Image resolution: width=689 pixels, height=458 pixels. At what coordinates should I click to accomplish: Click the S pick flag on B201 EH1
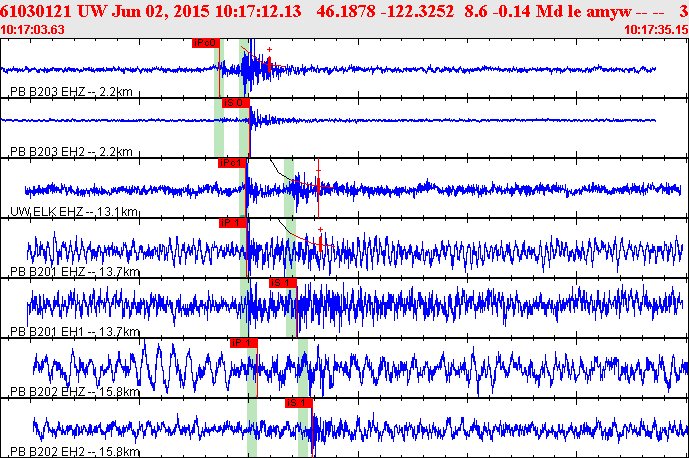(x=284, y=283)
